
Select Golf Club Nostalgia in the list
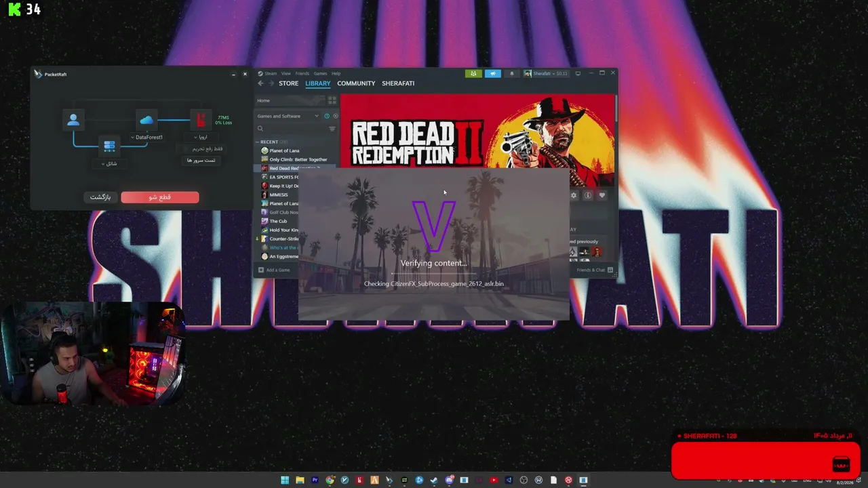[x=279, y=212]
